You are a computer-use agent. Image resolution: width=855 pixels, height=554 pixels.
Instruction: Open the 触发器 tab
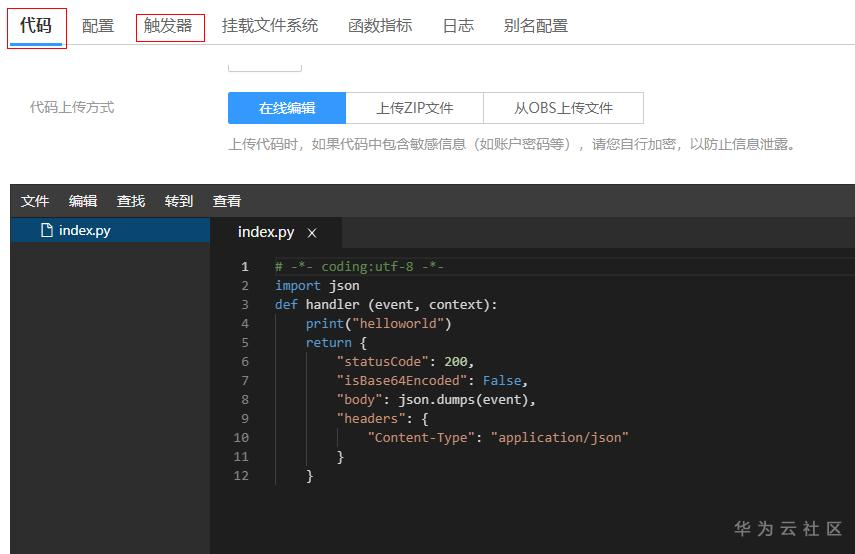click(168, 26)
